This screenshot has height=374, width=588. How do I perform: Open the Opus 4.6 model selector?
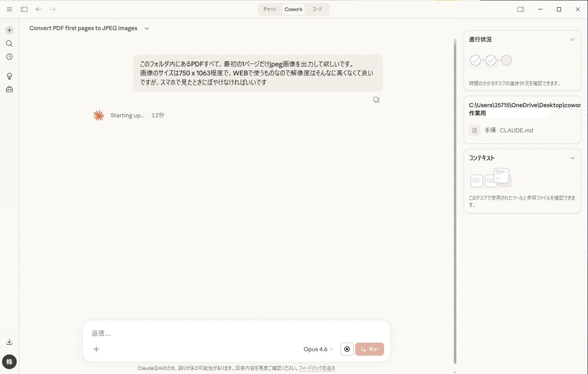click(318, 349)
